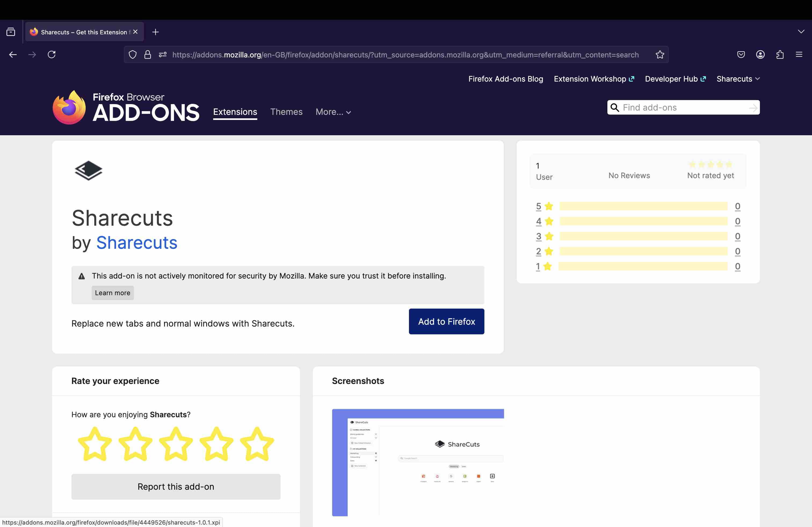Open the site security padlock icon
Screen dimensions: 812x527
point(147,54)
